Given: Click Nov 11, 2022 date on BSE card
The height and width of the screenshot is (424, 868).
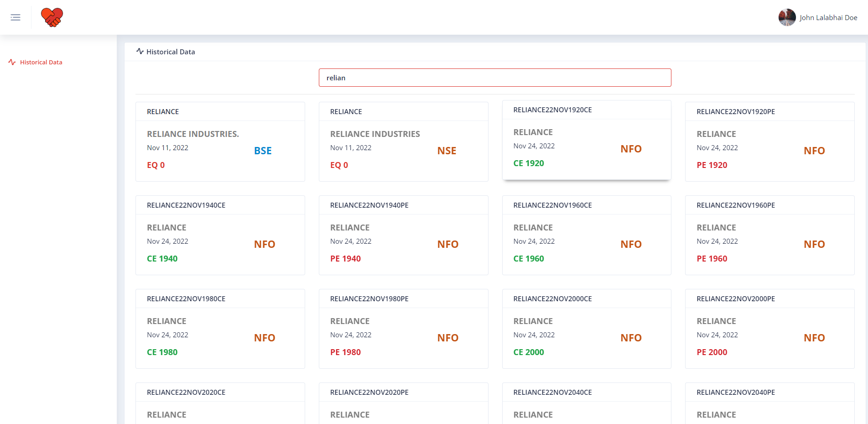Looking at the screenshot, I should click(167, 148).
